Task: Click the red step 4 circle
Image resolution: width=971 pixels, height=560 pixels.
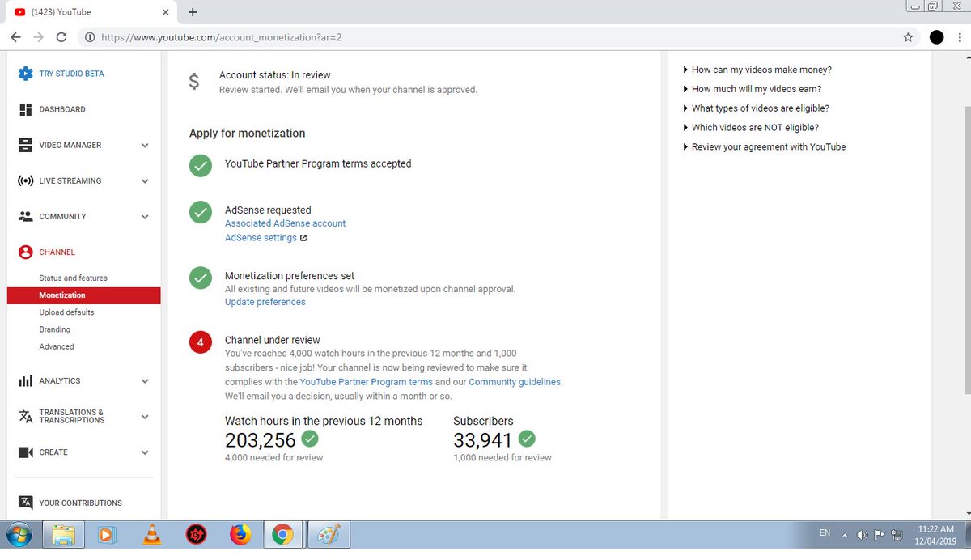Action: pos(201,342)
